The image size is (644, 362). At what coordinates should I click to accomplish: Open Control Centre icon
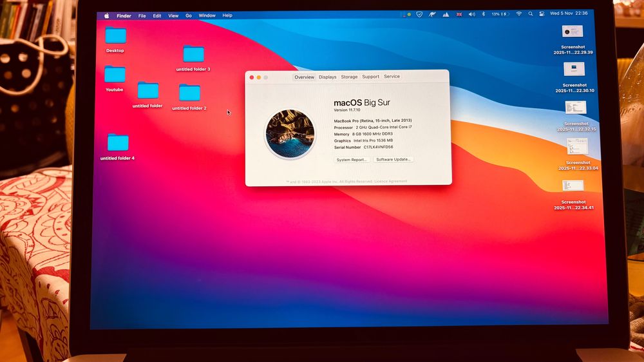[542, 14]
